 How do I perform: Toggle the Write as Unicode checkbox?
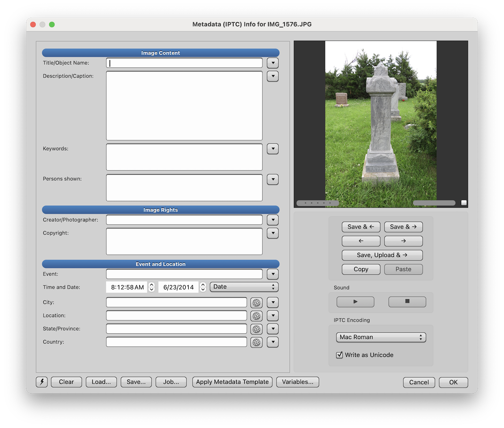339,355
